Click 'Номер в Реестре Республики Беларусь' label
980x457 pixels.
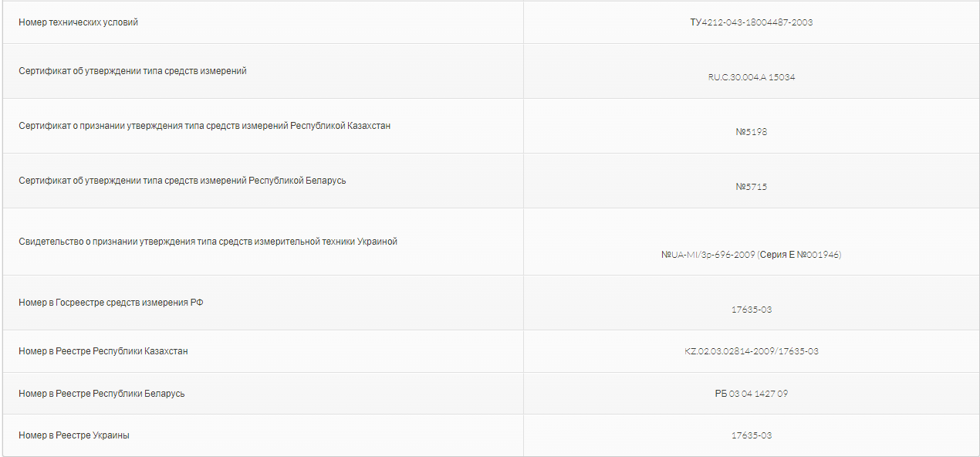coord(102,394)
